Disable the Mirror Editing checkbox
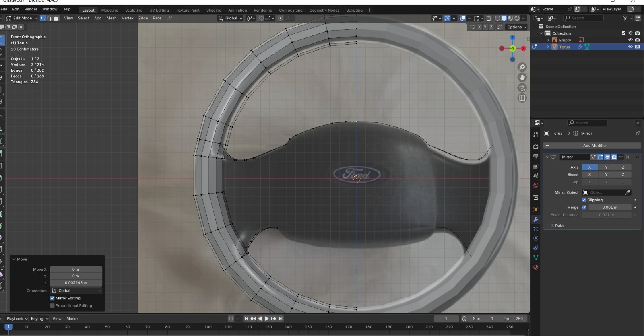The height and width of the screenshot is (336, 644). (x=52, y=298)
